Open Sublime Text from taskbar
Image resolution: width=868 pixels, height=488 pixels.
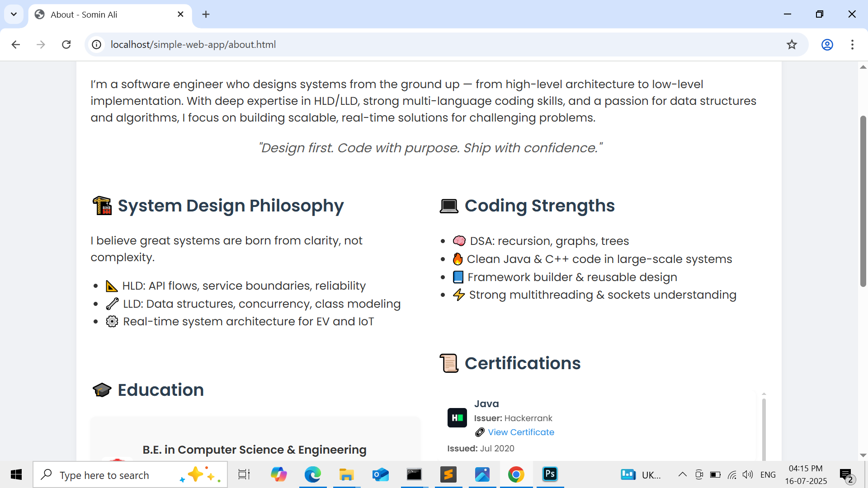(x=448, y=474)
